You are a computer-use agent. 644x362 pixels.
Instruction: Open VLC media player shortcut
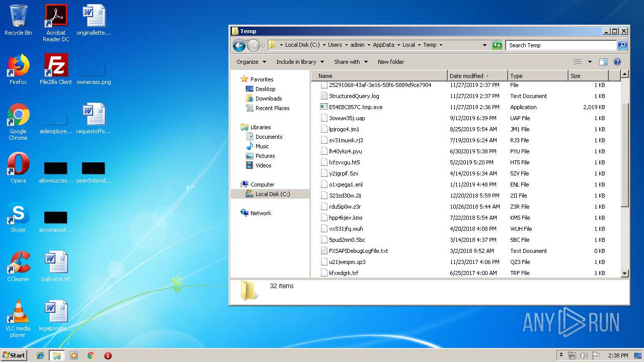click(x=18, y=319)
